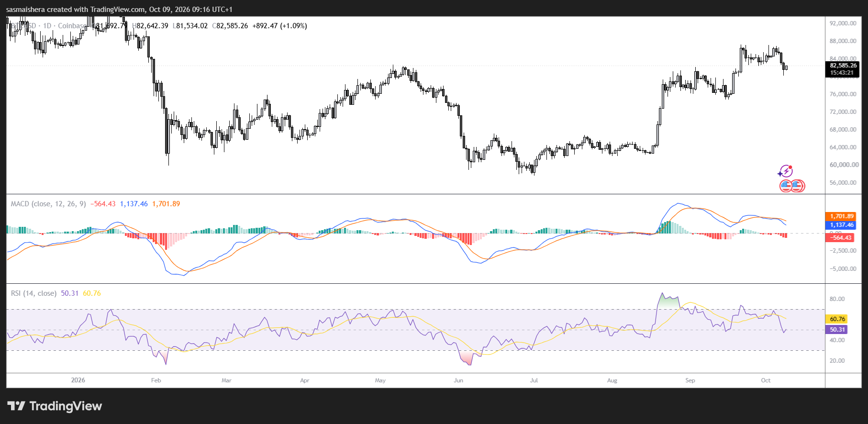Click the −5,000.00 MACD axis label
This screenshot has height=424, width=868.
point(843,269)
